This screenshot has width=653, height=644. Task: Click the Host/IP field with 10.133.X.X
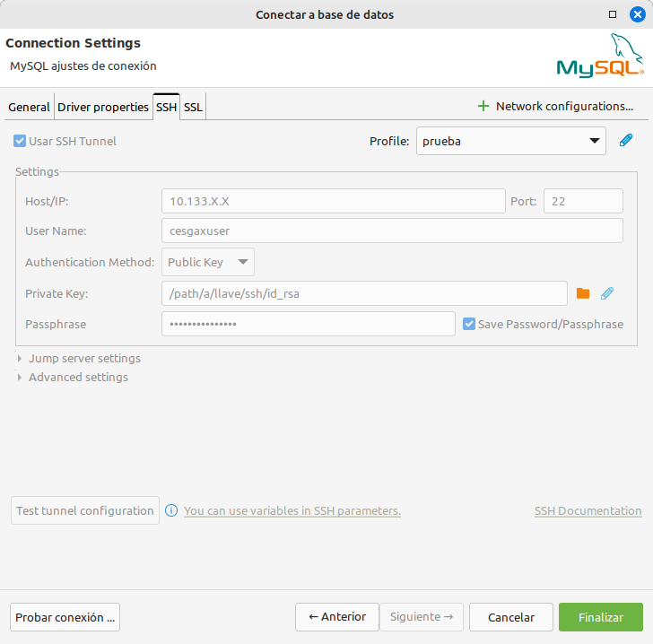(x=334, y=201)
